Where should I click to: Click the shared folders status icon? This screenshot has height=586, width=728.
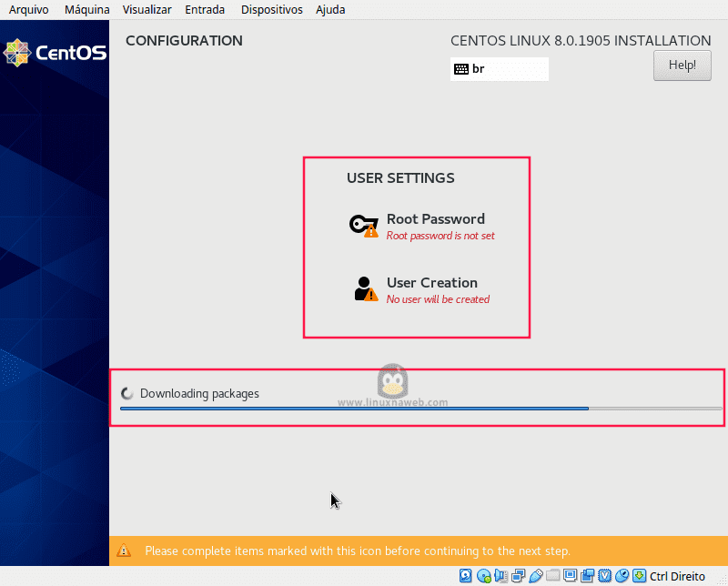552,576
